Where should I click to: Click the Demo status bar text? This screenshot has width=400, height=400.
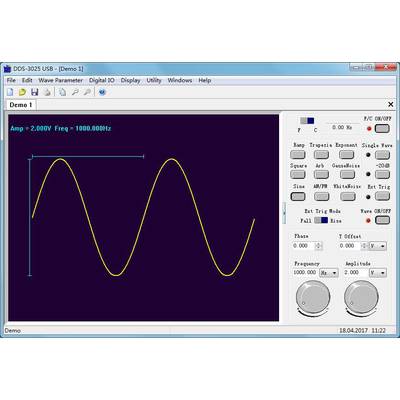13,331
